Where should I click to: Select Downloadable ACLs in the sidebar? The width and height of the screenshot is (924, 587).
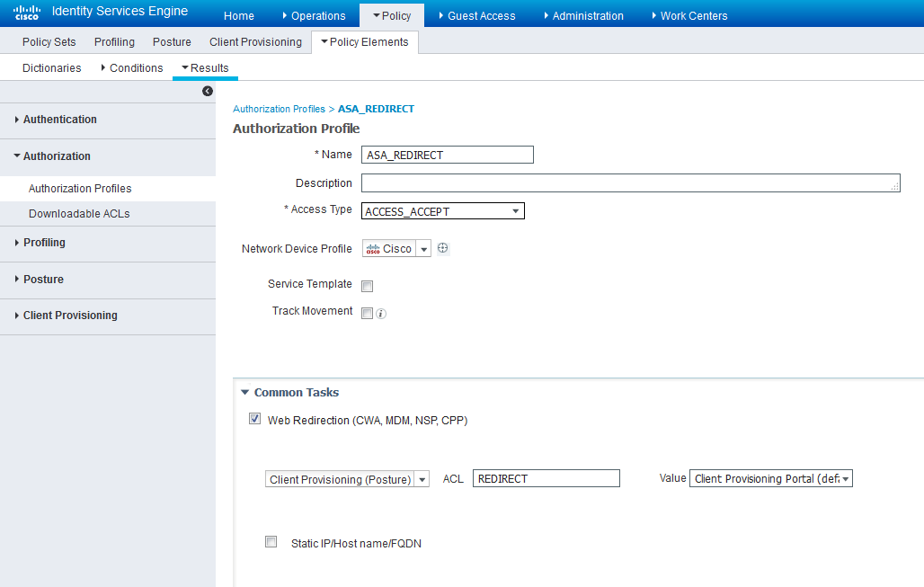tap(80, 214)
